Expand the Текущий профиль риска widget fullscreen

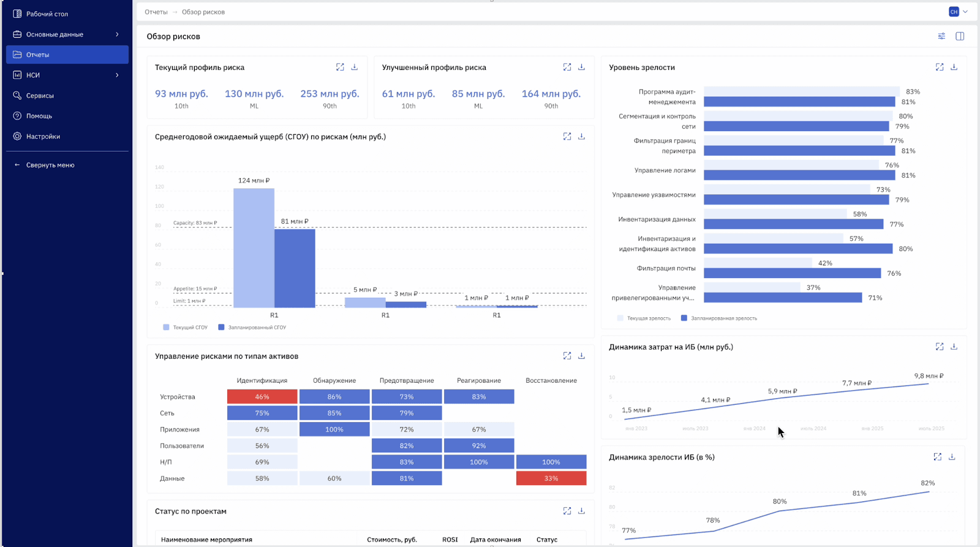point(340,67)
